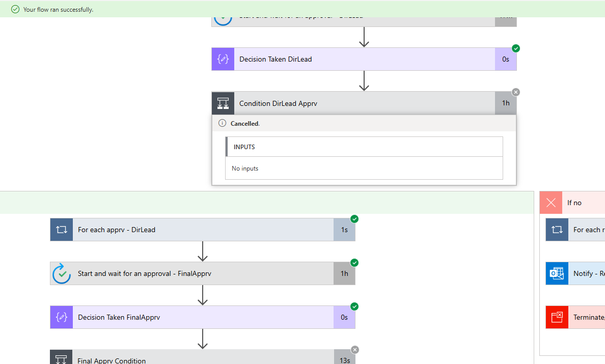Image resolution: width=605 pixels, height=364 pixels.
Task: Click the red X icon on the If no branch
Action: [x=551, y=203]
